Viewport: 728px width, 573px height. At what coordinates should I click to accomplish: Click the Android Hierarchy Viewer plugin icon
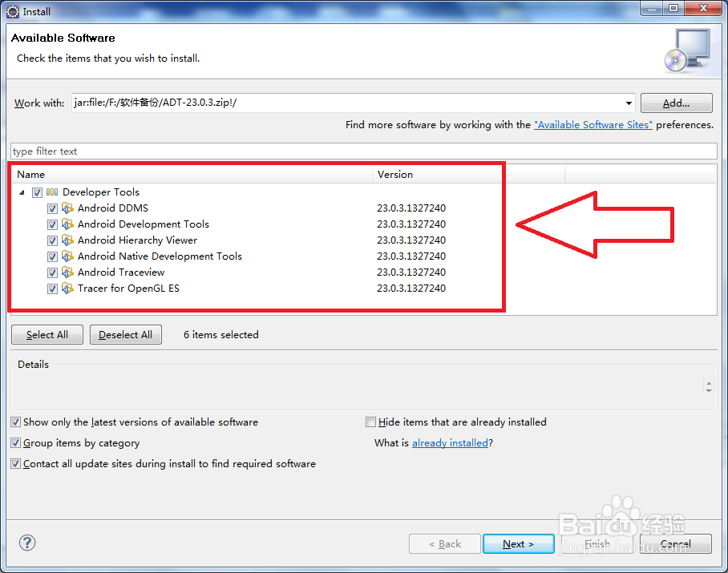67,240
